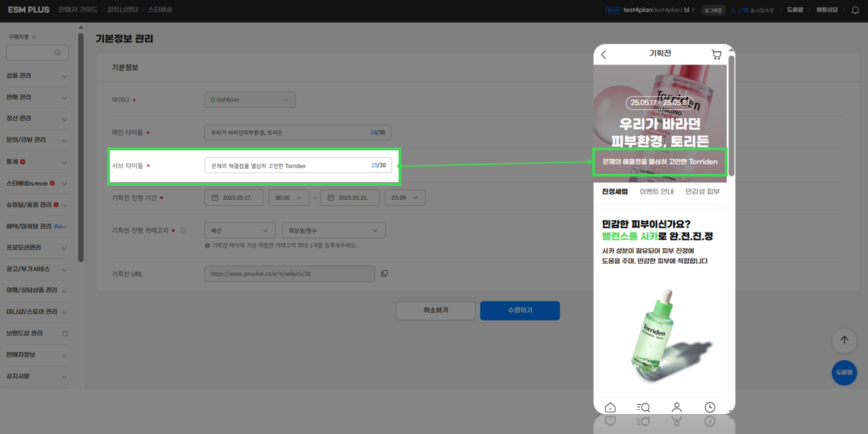The image size is (868, 434).
Task: Click the sidebar search magnifier icon
Action: click(57, 53)
